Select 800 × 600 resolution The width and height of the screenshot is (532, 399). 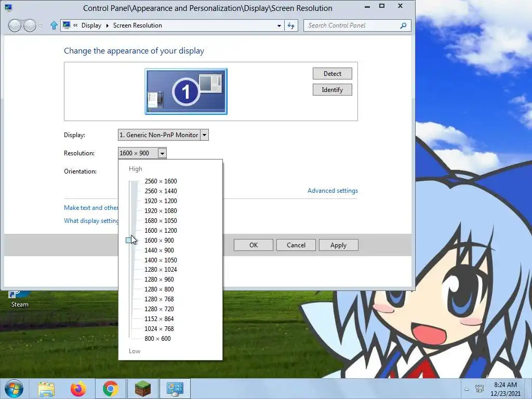coord(157,338)
